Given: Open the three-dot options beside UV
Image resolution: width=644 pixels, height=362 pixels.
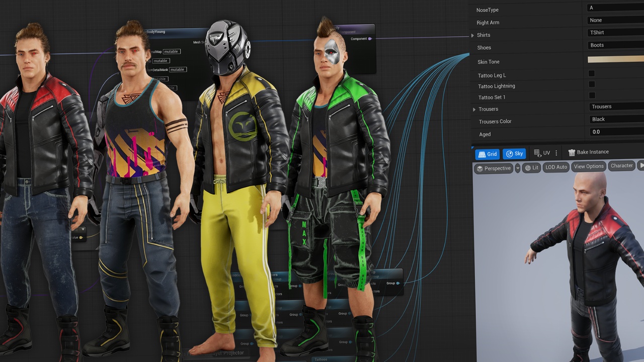Looking at the screenshot, I should [556, 153].
